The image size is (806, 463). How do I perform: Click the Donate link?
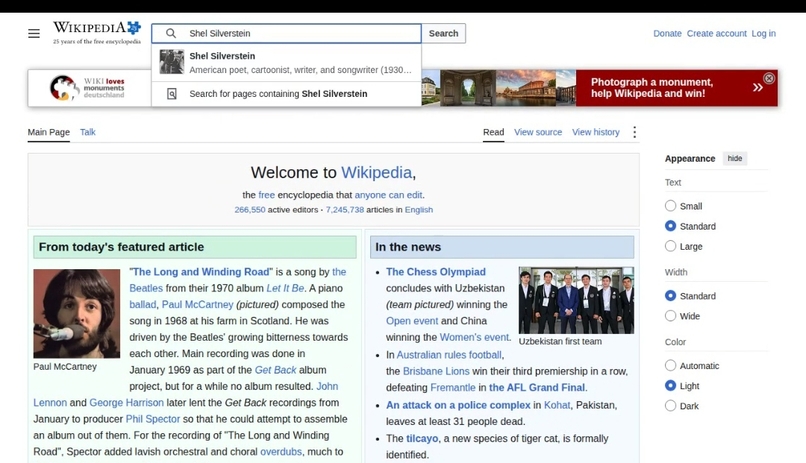667,33
